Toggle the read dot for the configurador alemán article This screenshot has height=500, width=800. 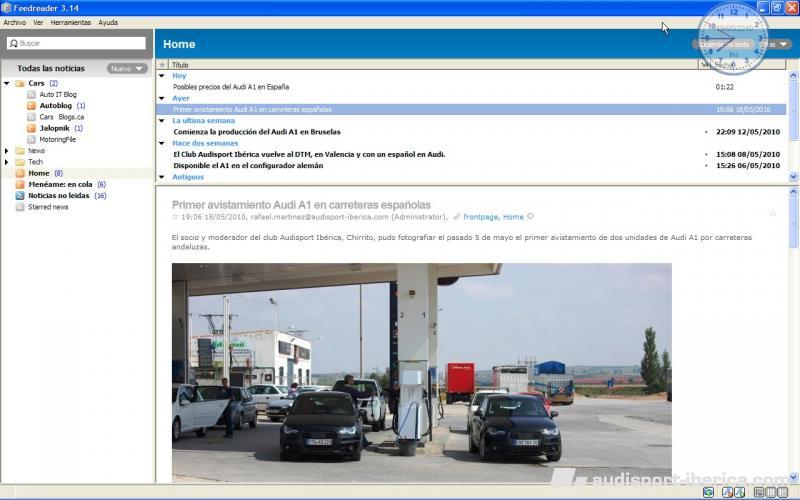[706, 165]
